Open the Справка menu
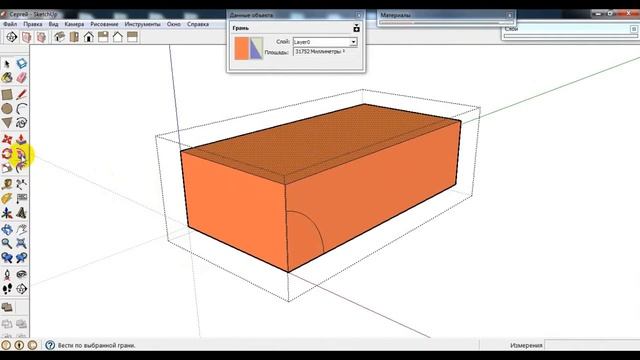Image resolution: width=640 pixels, height=360 pixels. coord(198,24)
